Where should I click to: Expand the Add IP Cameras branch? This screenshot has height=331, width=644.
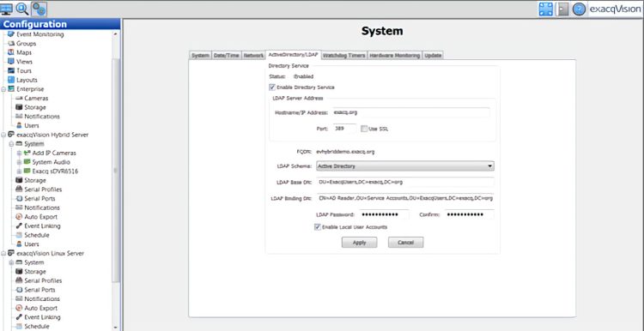19,153
